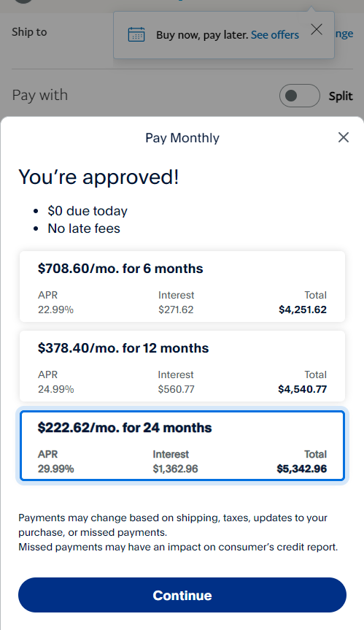Click the Pay with heading
364x630 pixels.
click(x=39, y=96)
